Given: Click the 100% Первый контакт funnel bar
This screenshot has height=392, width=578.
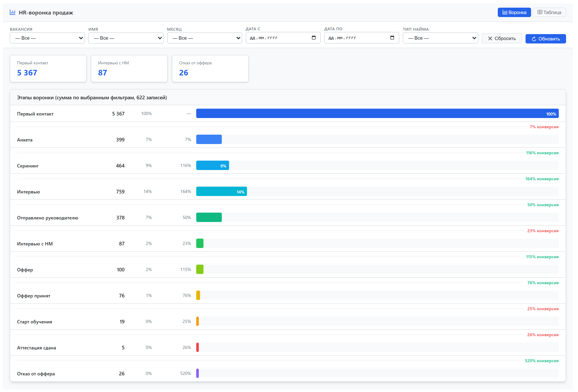Looking at the screenshot, I should [x=377, y=114].
